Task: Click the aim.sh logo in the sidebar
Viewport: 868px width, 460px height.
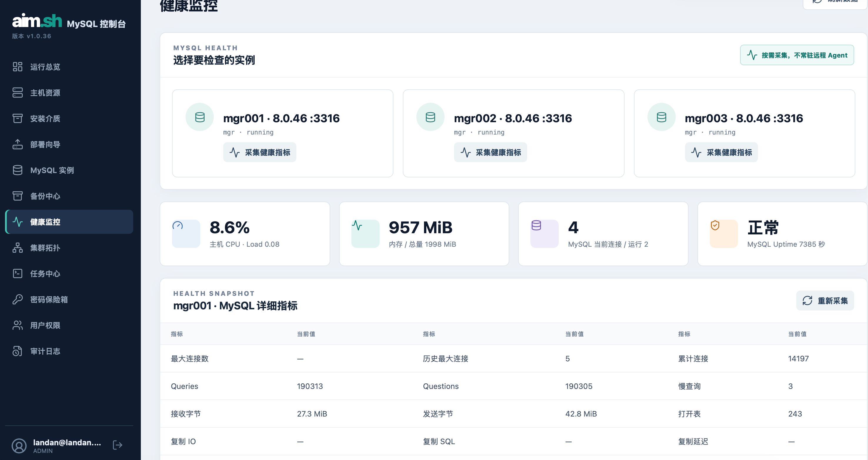Action: click(37, 21)
